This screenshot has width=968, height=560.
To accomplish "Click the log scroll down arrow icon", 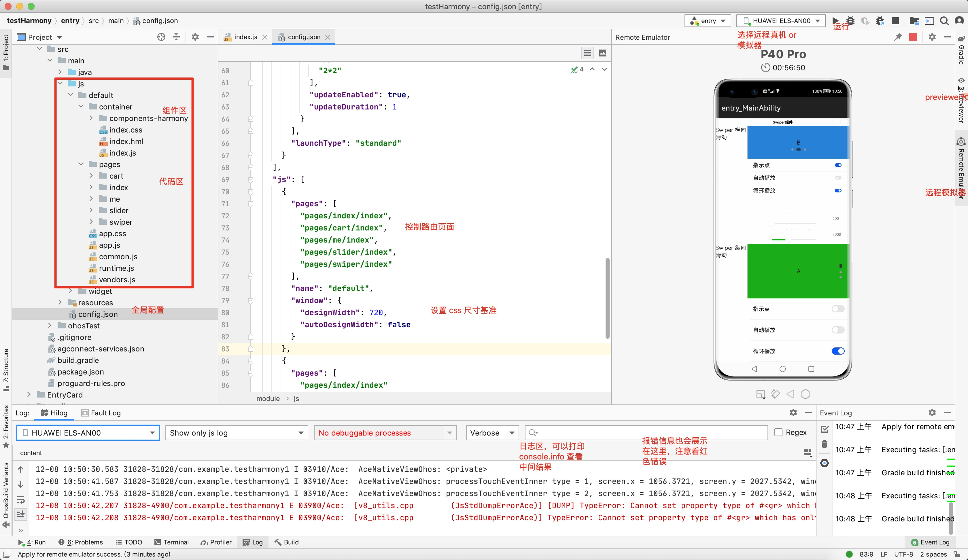I will click(x=21, y=485).
